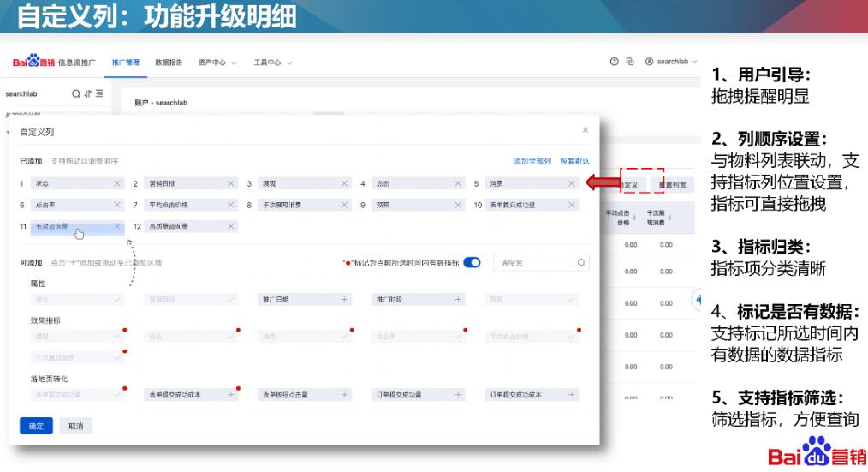This screenshot has width=868, height=472.
Task: Delete 高质量咨询量 column chip
Action: tap(230, 226)
